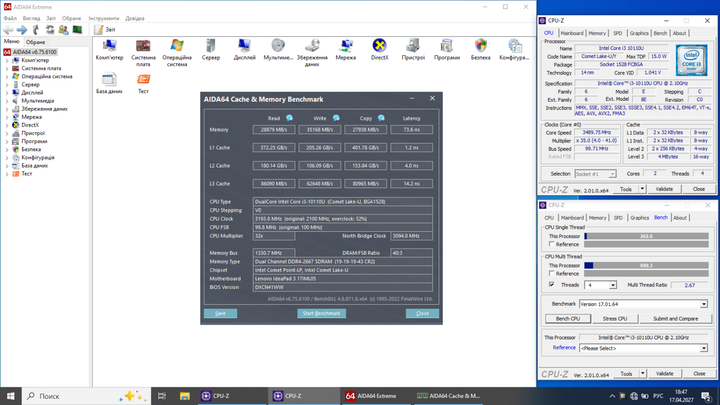Select the Тест item in the tree
The height and width of the screenshot is (405, 720).
coord(27,174)
